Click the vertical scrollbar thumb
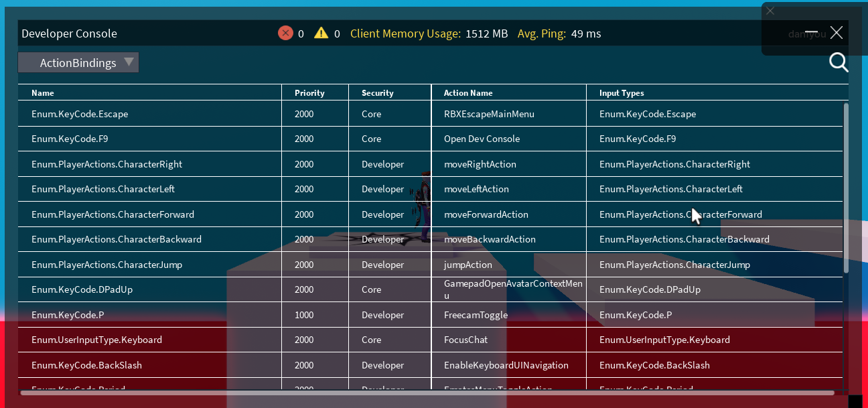The width and height of the screenshot is (868, 408). [x=846, y=188]
